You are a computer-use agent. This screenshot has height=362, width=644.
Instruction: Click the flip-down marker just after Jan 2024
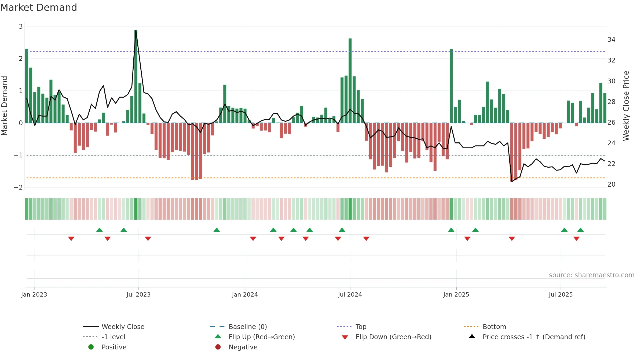(x=253, y=239)
